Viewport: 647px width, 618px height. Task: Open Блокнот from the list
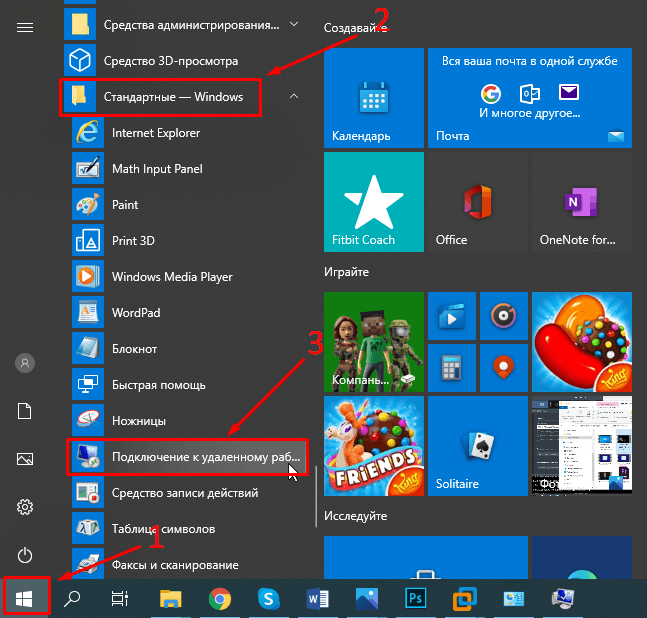point(134,349)
